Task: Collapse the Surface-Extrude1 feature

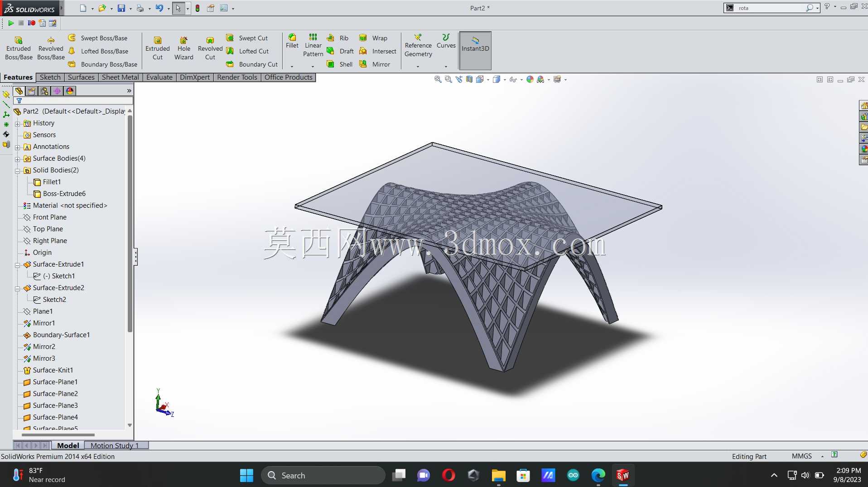Action: coord(17,265)
